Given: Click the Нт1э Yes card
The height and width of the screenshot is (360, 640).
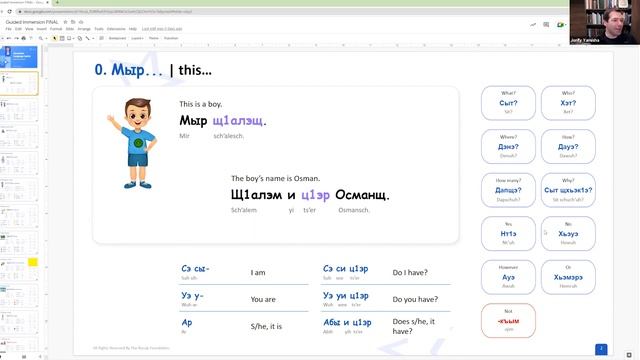Looking at the screenshot, I should [x=508, y=233].
